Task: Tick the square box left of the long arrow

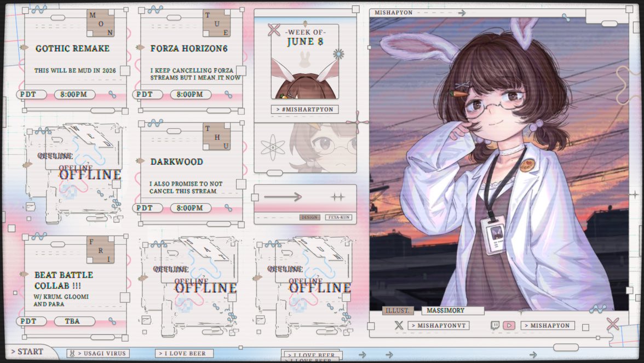Action: (x=255, y=198)
